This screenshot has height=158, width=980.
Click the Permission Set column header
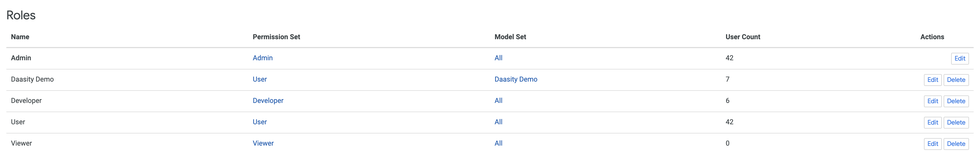276,37
